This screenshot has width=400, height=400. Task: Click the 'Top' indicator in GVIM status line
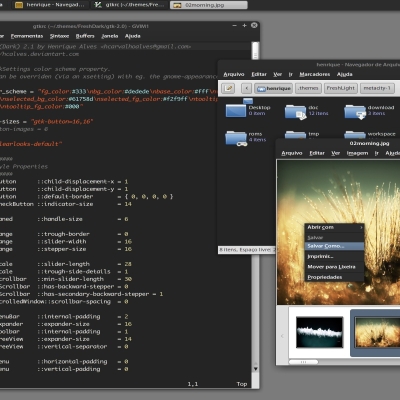click(x=242, y=384)
